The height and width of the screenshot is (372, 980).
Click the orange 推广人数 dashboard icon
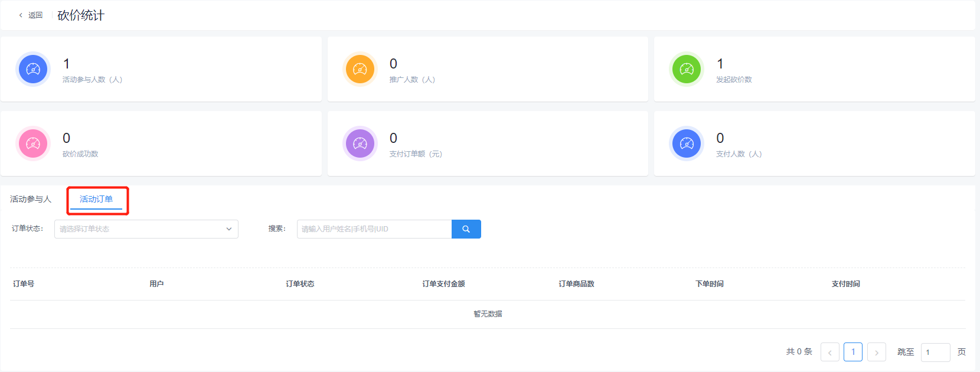click(360, 69)
